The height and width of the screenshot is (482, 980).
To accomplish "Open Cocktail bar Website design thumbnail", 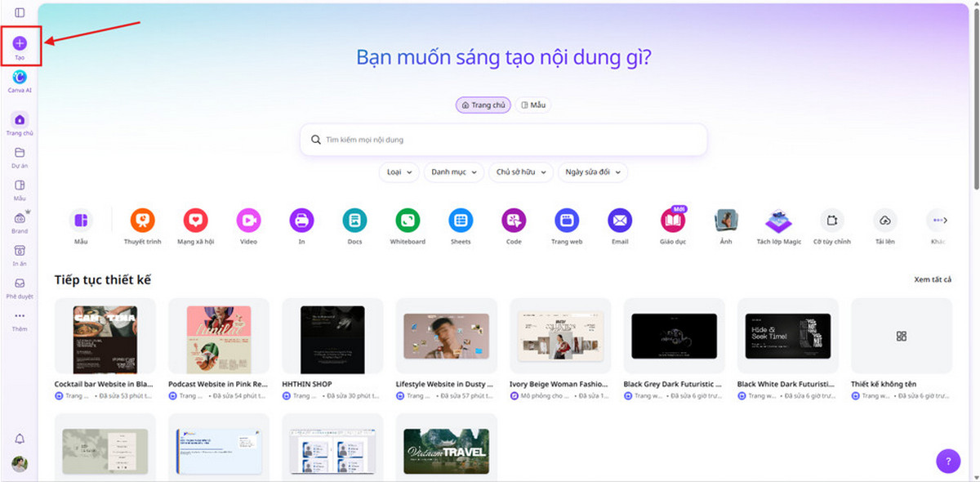I will click(x=105, y=336).
